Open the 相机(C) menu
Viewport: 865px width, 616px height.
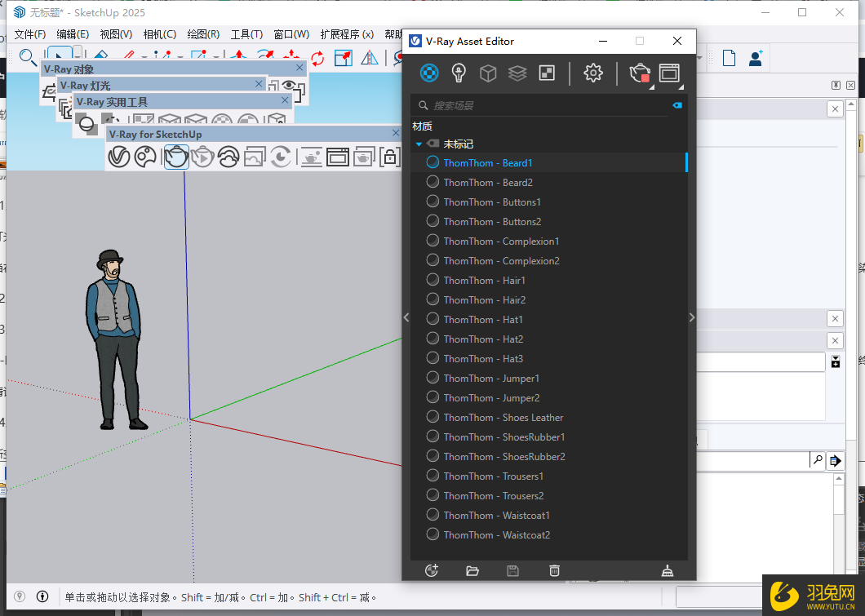coord(159,34)
